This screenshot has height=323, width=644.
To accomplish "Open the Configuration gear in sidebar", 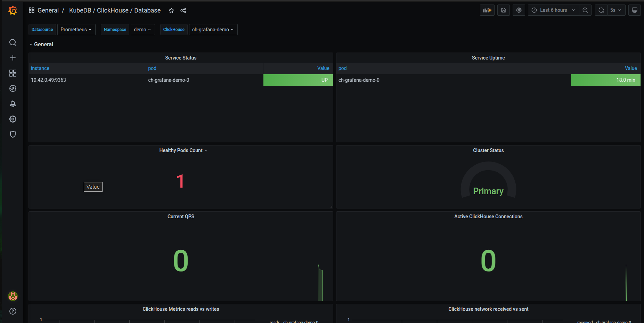I will click(x=13, y=119).
